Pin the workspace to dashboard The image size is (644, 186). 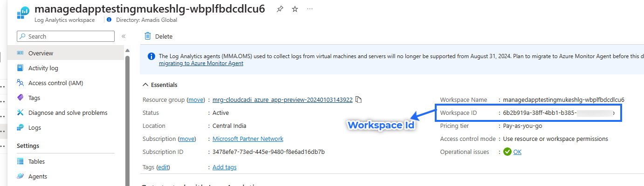[280, 9]
